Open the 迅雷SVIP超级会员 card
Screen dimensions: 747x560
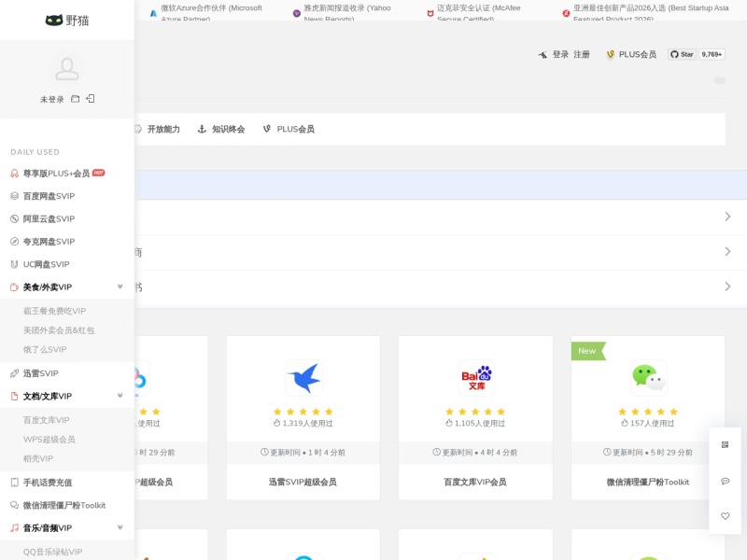click(x=303, y=417)
